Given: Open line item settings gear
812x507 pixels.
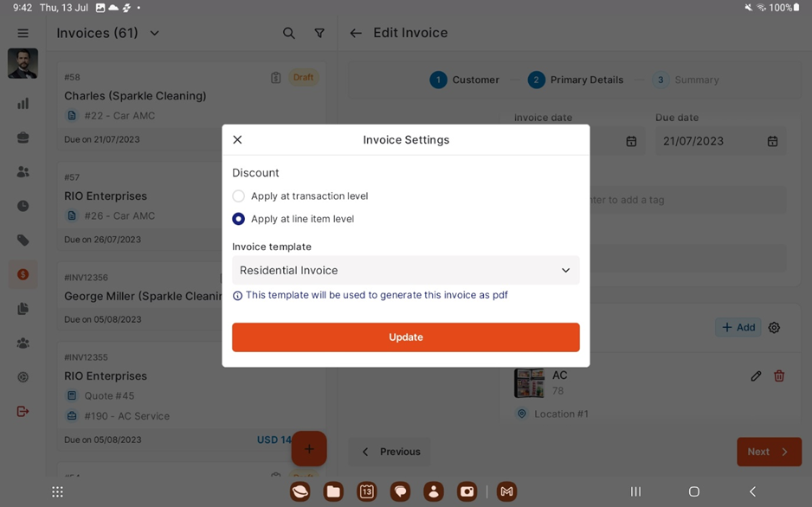Looking at the screenshot, I should coord(774,328).
